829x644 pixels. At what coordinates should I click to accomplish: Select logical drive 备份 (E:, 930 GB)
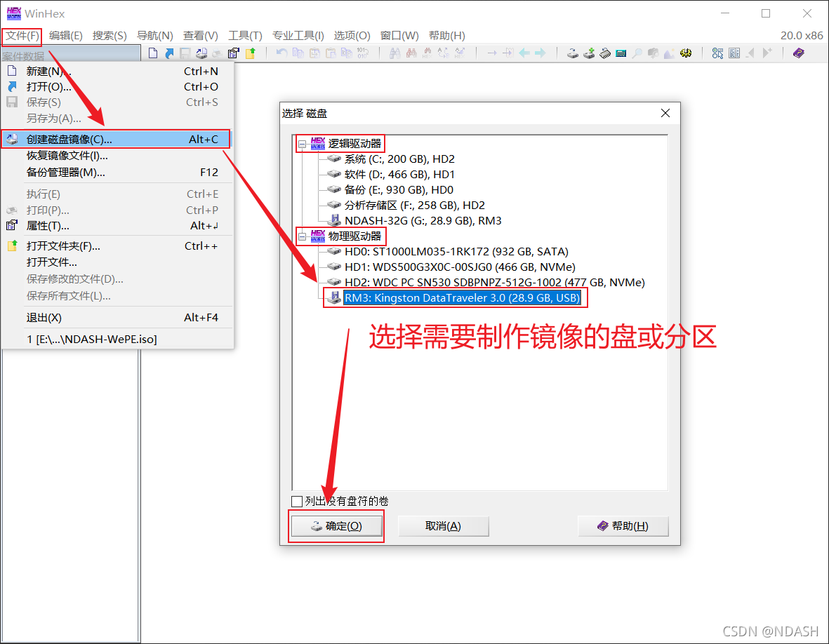[x=399, y=189]
